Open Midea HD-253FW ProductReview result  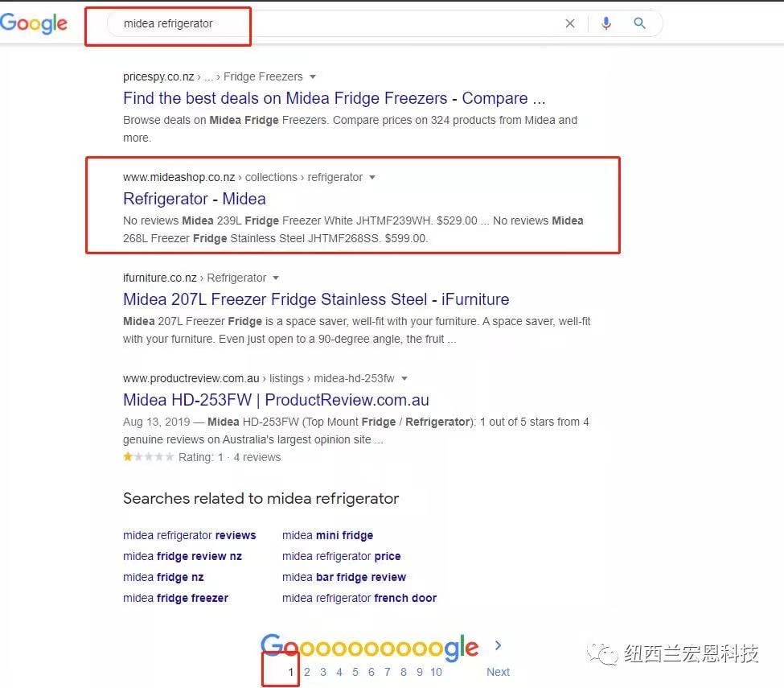pos(276,400)
